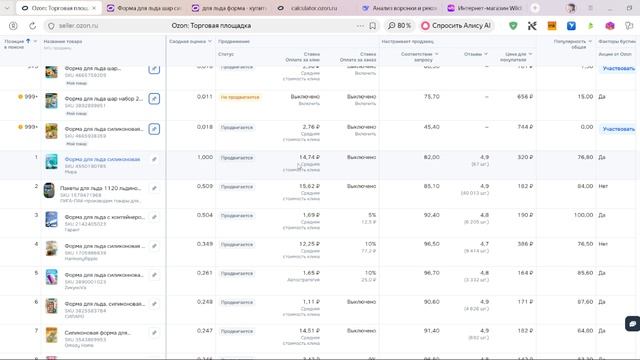The height and width of the screenshot is (360, 640).
Task: Switch to 'Интернет-магазин Wild' tab
Action: coord(485,8)
